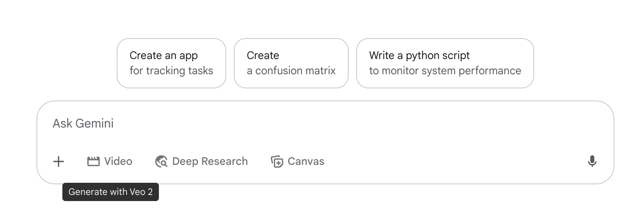This screenshot has width=644, height=214.
Task: Enable Deep Research mode via its label
Action: 210,161
